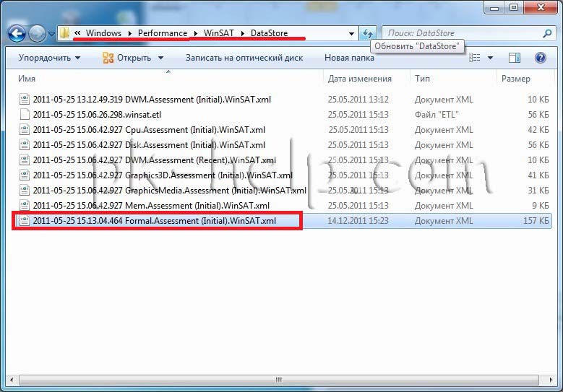Select the Windows breadcrumb segment
Image resolution: width=563 pixels, height=392 pixels.
103,33
